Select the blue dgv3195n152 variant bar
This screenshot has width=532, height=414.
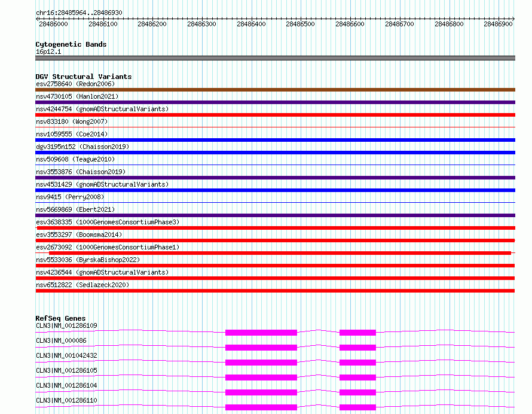(x=275, y=153)
